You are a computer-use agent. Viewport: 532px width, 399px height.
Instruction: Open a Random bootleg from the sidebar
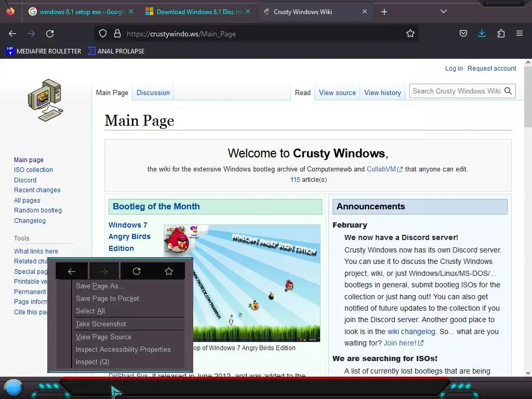coord(37,210)
